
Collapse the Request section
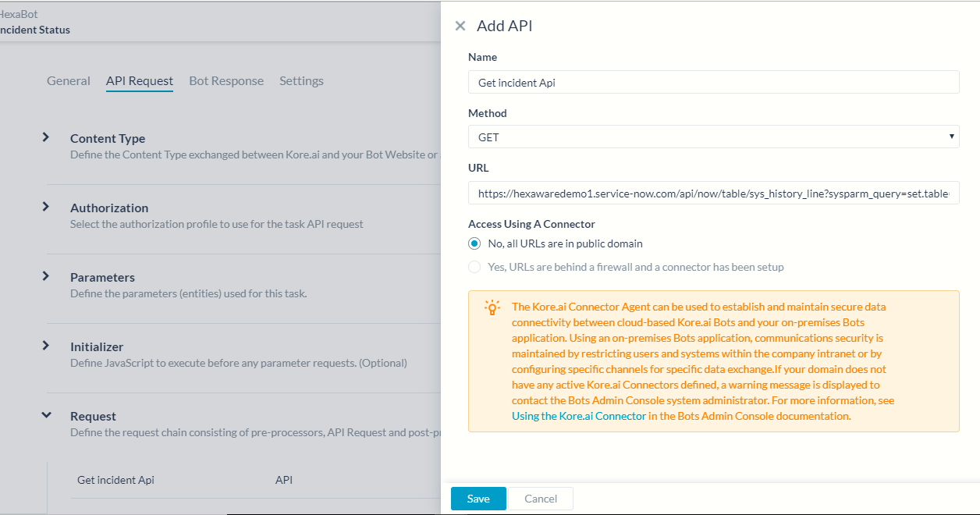point(46,415)
